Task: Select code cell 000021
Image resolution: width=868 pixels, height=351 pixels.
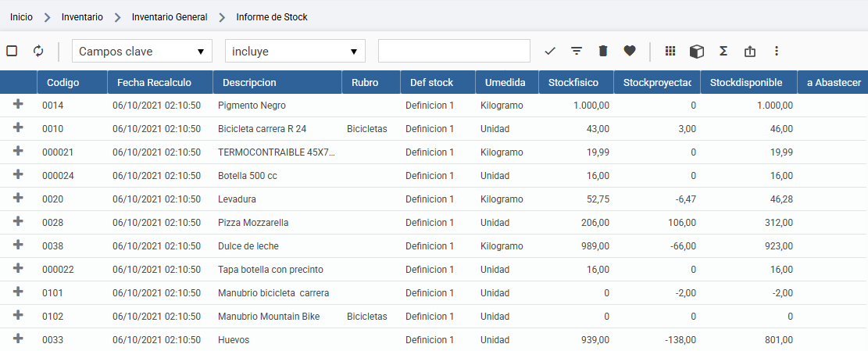Action: [x=58, y=152]
